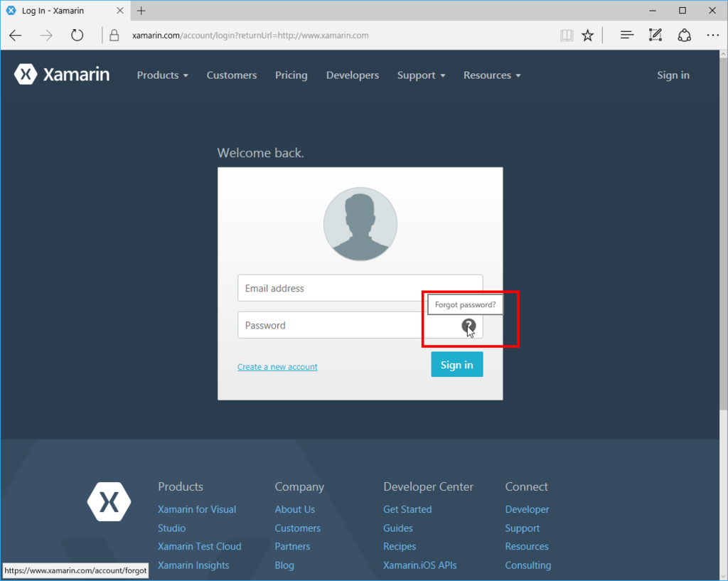The height and width of the screenshot is (581, 728).
Task: Open Guides footer link
Action: tap(398, 528)
